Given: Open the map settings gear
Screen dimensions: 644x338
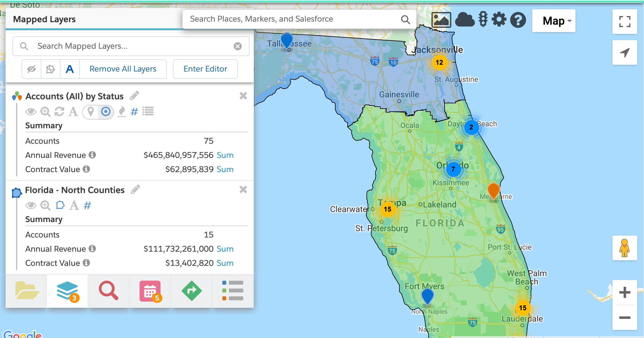Looking at the screenshot, I should click(499, 20).
